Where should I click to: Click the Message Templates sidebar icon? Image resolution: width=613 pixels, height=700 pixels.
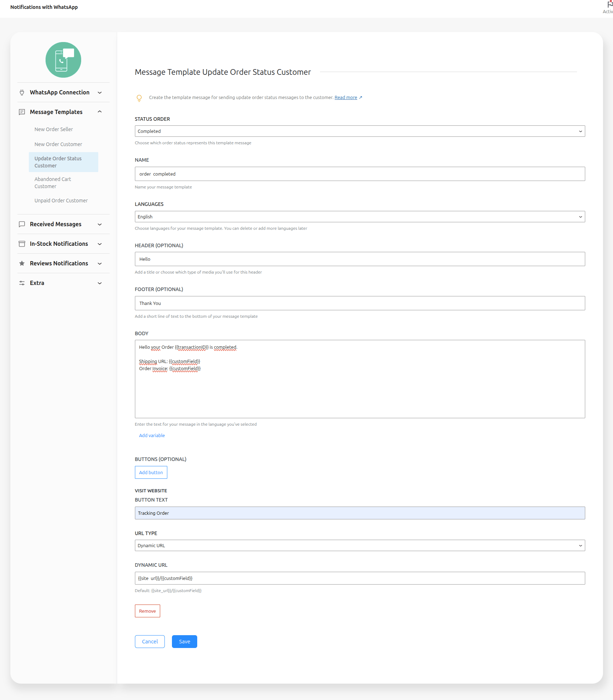[x=22, y=112]
